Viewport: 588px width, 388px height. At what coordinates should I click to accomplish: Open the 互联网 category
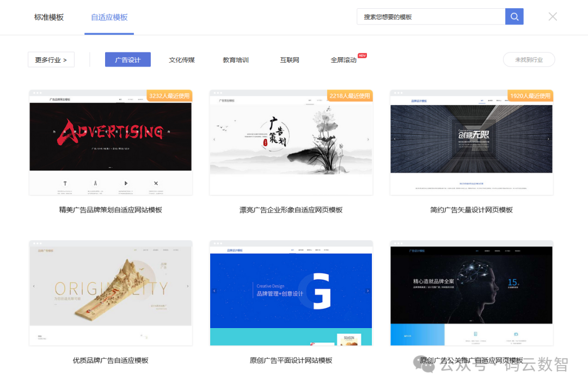(x=290, y=60)
